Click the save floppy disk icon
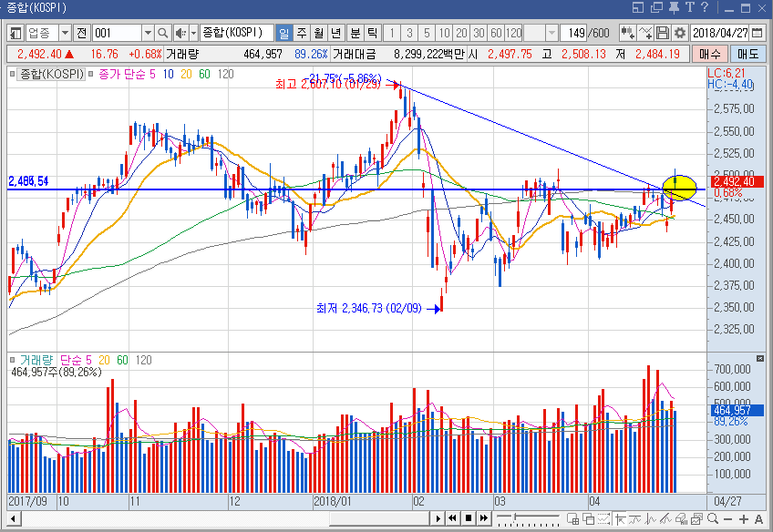773x532 pixels. [x=663, y=33]
